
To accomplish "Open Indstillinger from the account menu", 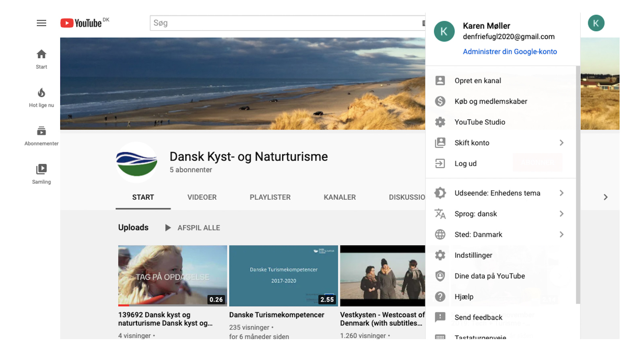I will 473,255.
